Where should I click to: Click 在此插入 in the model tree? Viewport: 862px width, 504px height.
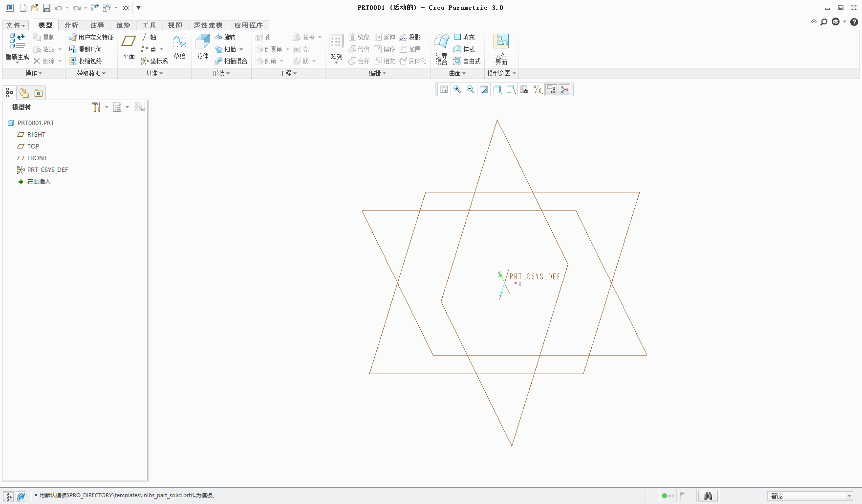38,181
